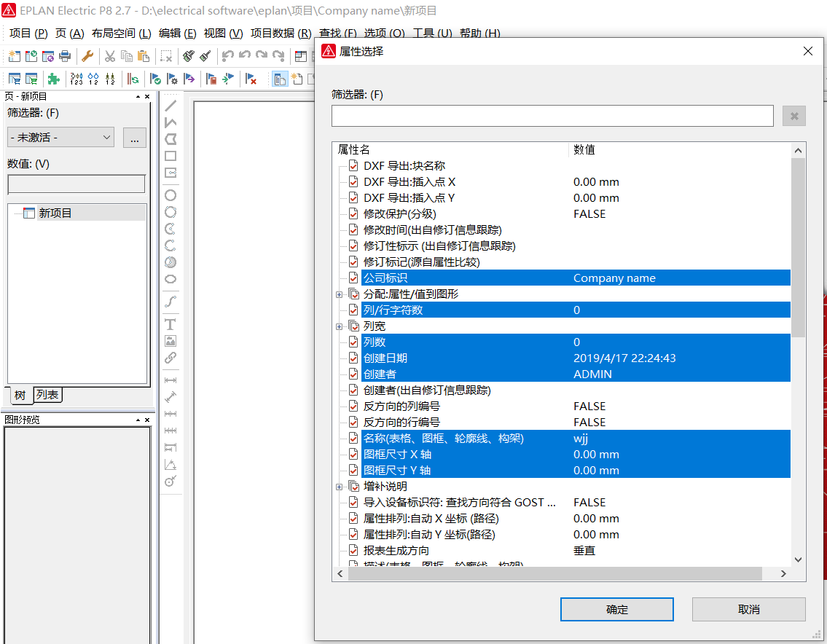827x644 pixels.
Task: Select the text tool
Action: tap(171, 324)
